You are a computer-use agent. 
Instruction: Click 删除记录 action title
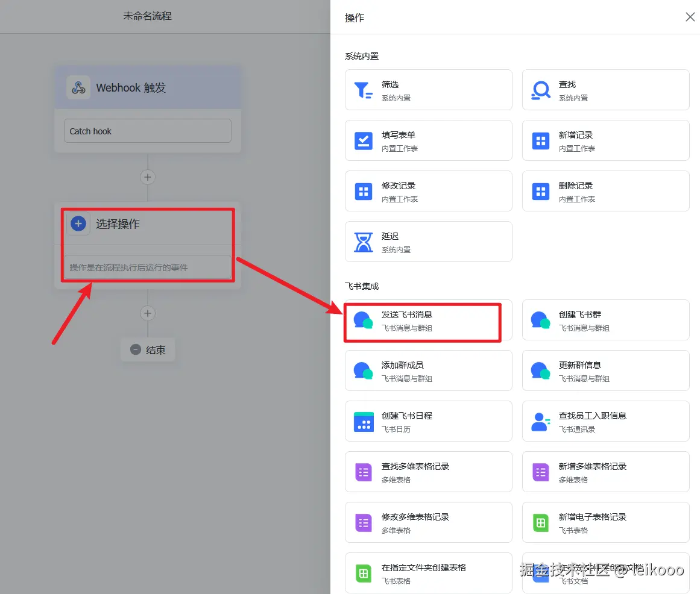[x=575, y=186]
